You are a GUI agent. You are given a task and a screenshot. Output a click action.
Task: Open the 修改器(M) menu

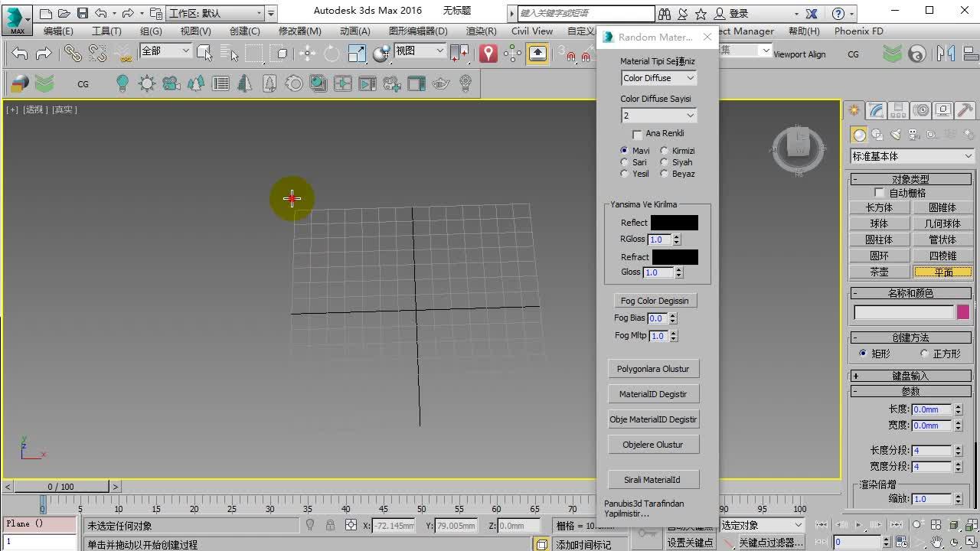[299, 31]
